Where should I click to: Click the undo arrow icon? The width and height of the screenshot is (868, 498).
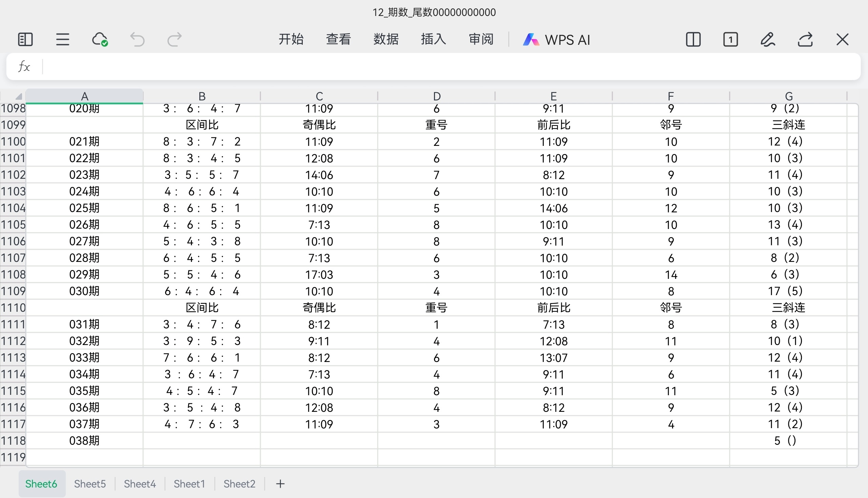click(137, 39)
